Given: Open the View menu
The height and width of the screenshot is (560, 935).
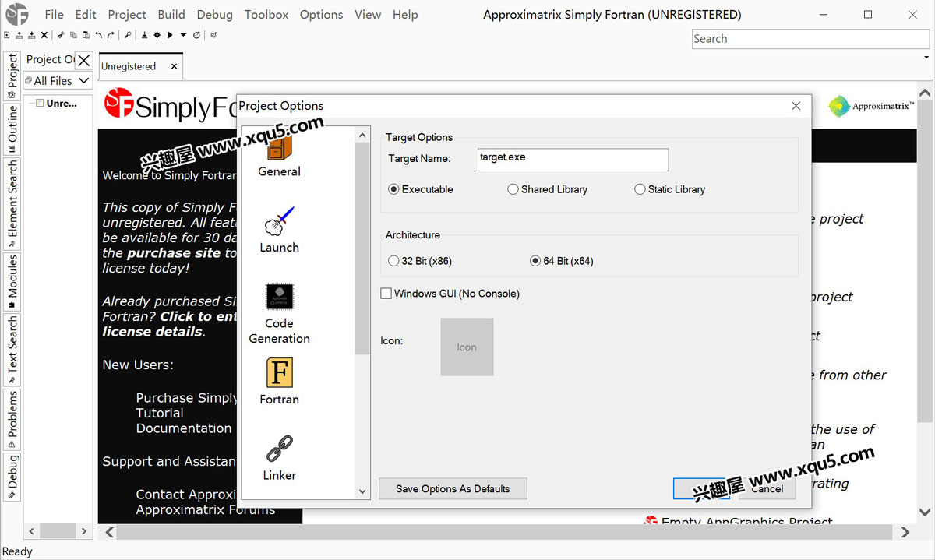Looking at the screenshot, I should 368,14.
